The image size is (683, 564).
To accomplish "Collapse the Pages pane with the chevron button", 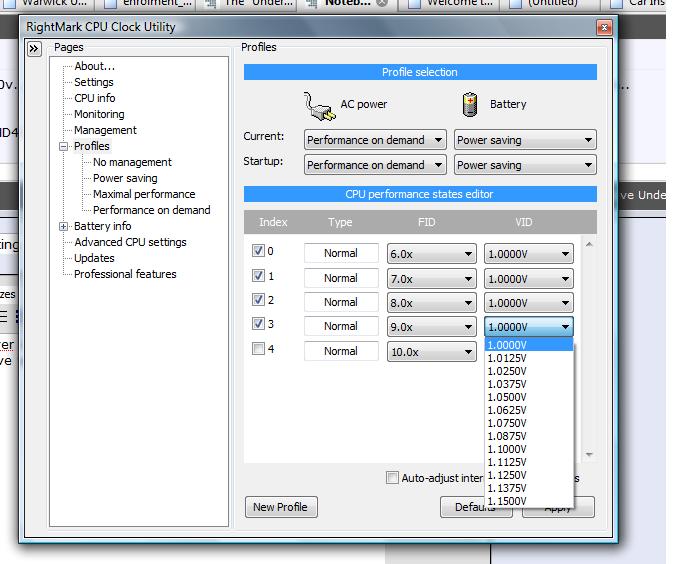I will pos(34,48).
